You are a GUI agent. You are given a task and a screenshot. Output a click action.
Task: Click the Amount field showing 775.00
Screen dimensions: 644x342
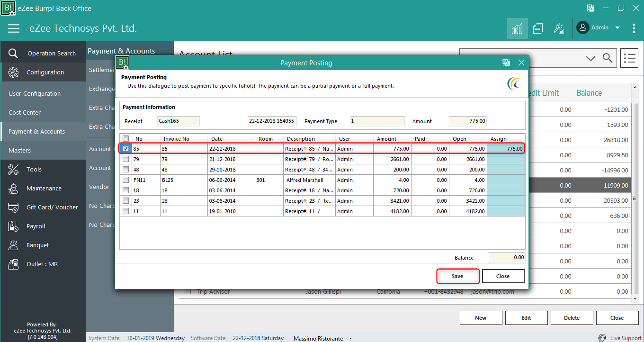[x=468, y=121]
